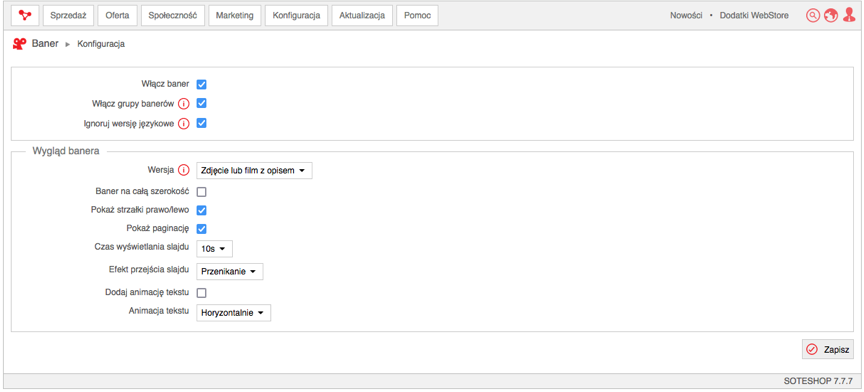The height and width of the screenshot is (392, 864).
Task: Uncheck Pokaż paginację checkbox
Action: tap(202, 228)
